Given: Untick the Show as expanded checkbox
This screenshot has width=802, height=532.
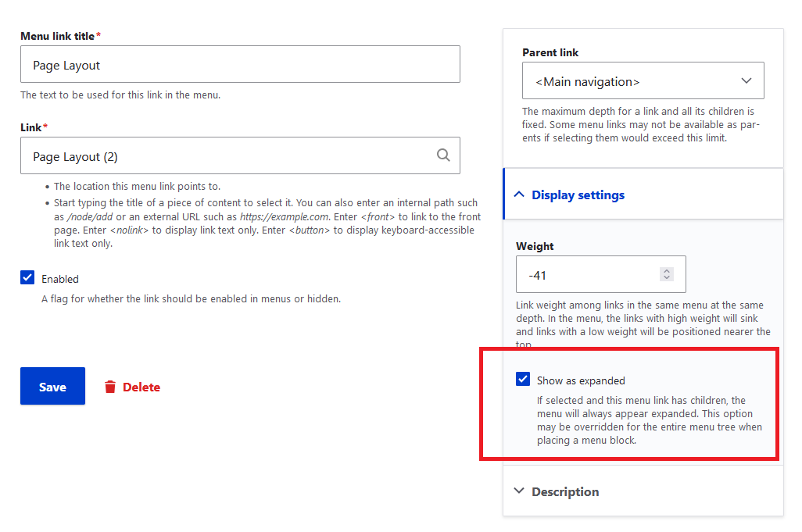Looking at the screenshot, I should (x=523, y=380).
